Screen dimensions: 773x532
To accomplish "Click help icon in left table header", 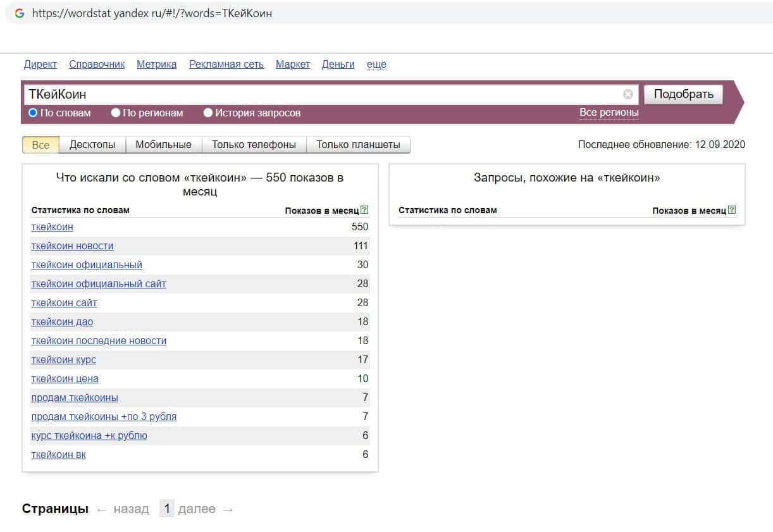I will coord(364,210).
